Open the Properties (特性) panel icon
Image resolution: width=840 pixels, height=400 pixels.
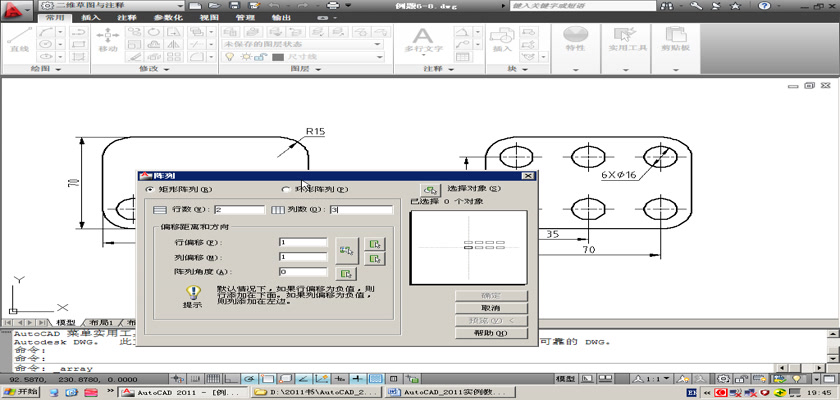[x=575, y=38]
